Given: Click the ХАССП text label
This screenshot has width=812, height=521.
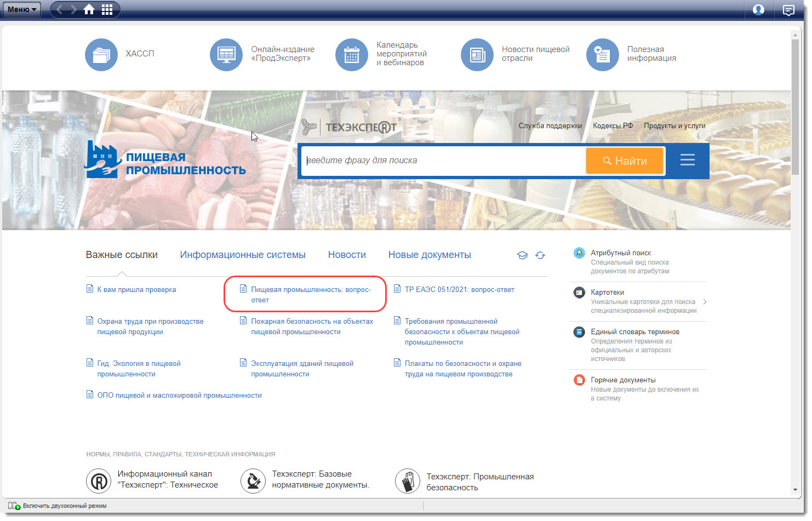Looking at the screenshot, I should pos(140,54).
